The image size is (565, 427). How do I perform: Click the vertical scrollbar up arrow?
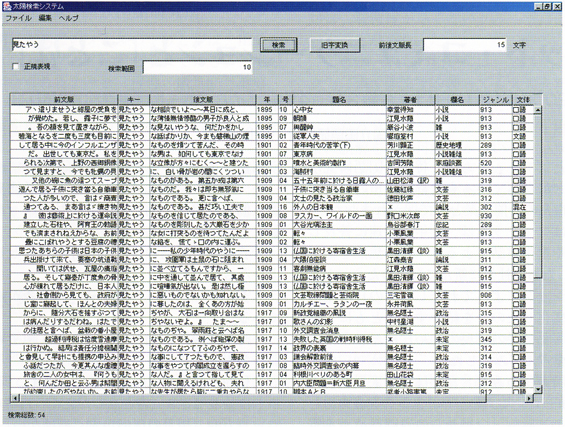point(538,110)
